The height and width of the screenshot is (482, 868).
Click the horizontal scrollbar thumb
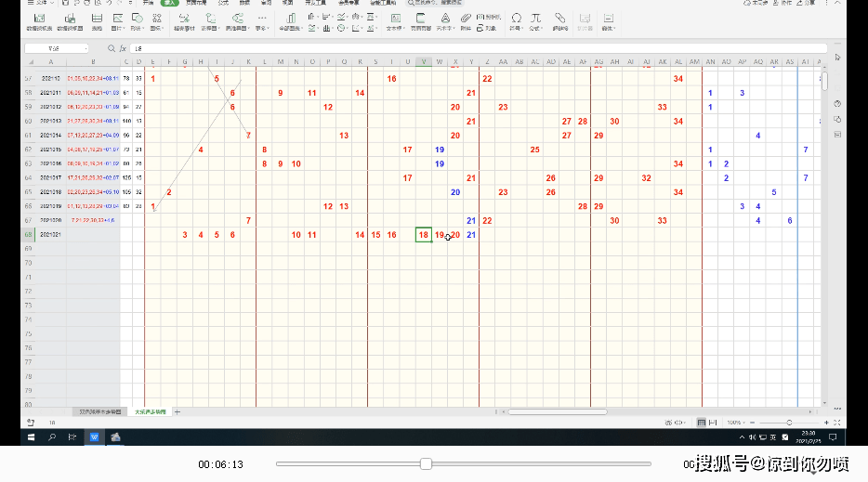pos(558,411)
